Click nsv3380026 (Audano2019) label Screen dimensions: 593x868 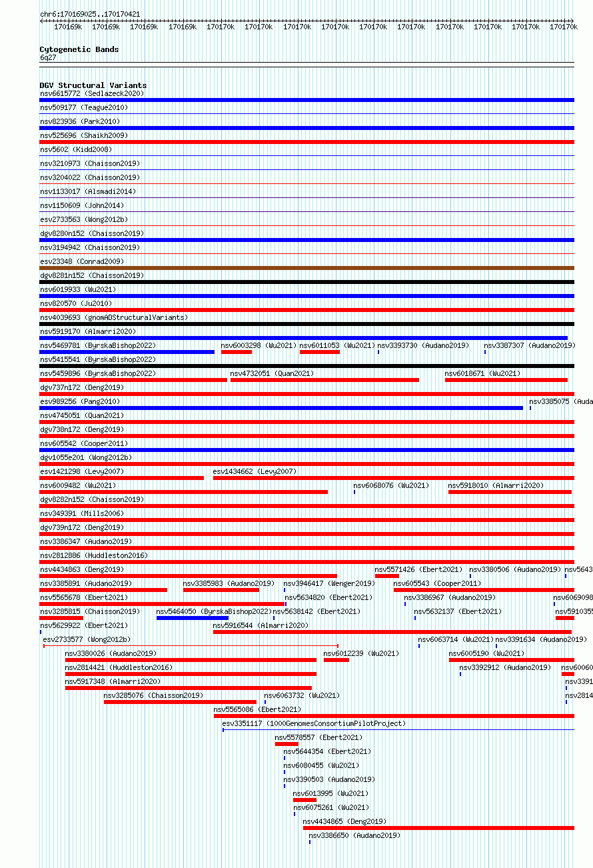tap(111, 653)
